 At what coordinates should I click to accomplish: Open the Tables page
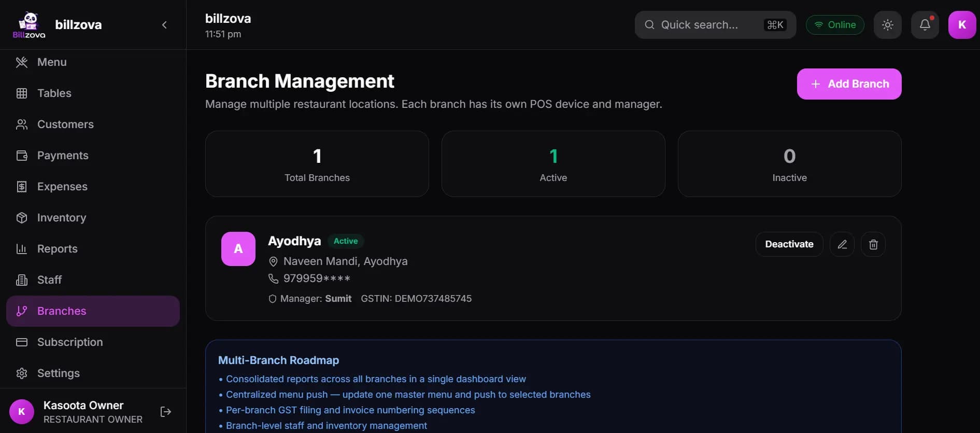(x=93, y=93)
